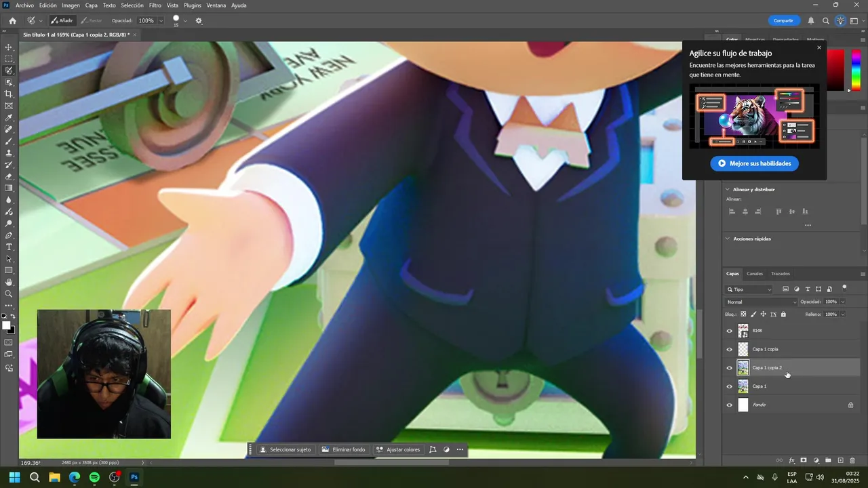Hide the Capa 1 layer

click(x=730, y=386)
